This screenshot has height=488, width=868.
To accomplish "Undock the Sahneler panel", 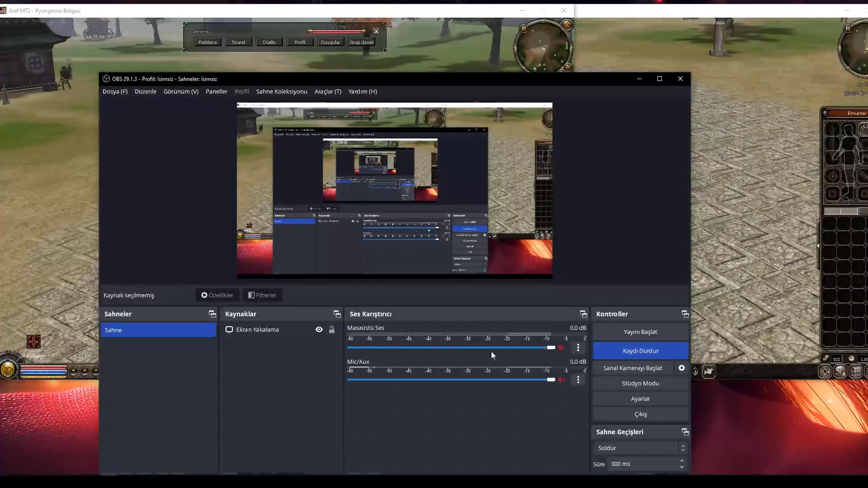I will [x=212, y=314].
